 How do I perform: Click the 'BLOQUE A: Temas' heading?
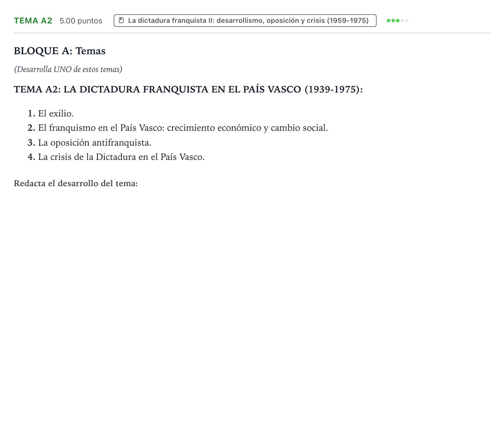point(60,51)
